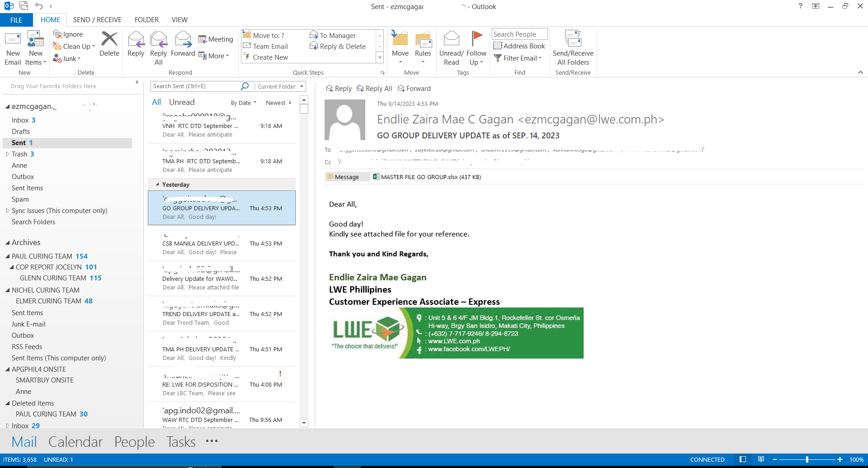Switch to the HOME tab

point(50,20)
